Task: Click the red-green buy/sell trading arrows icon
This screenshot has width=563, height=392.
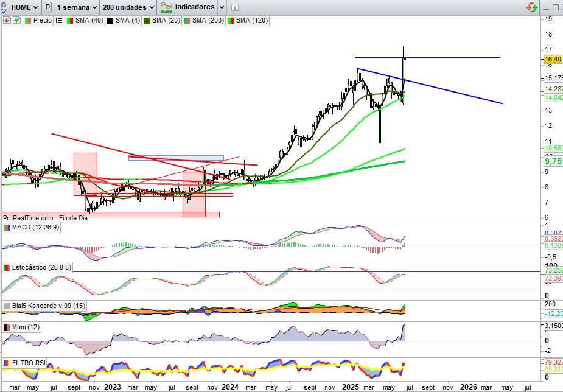Action: pos(532,7)
